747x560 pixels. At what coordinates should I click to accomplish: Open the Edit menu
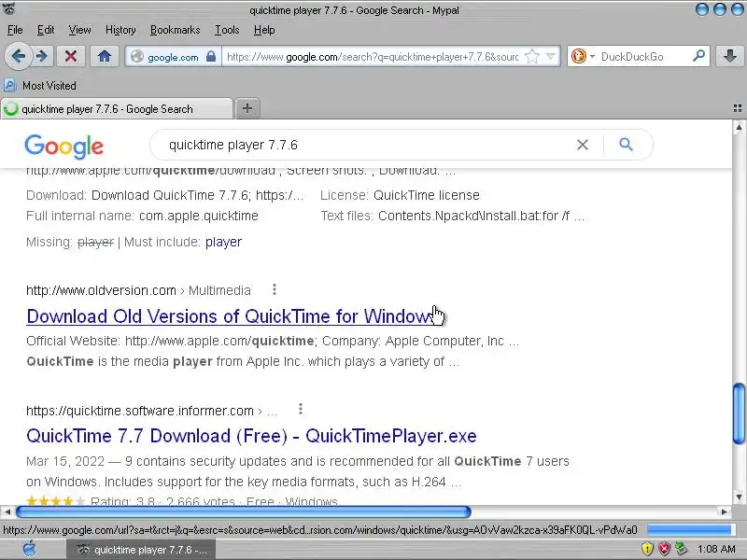pos(46,30)
